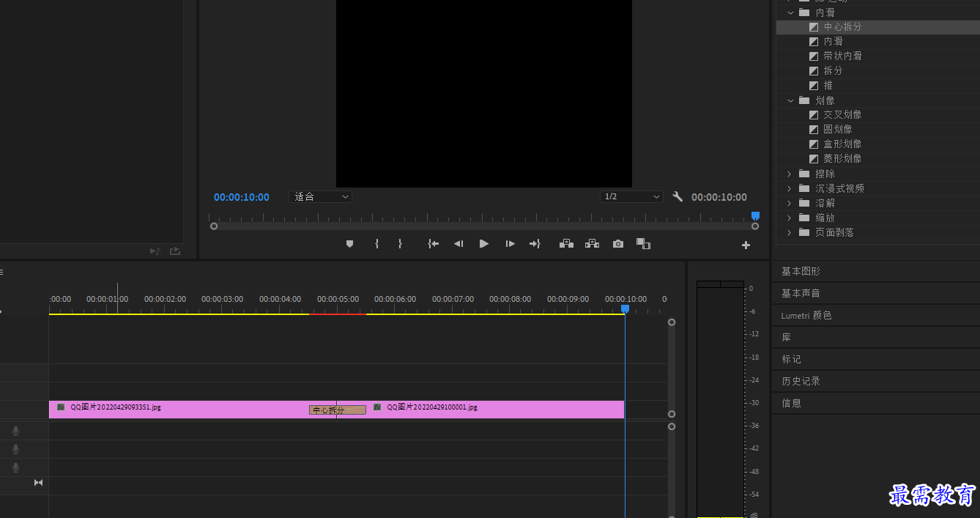Expand the 溶解 folder

(790, 203)
